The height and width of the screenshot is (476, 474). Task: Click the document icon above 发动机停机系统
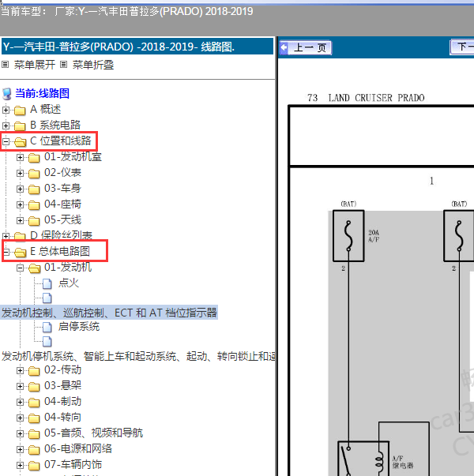(x=47, y=342)
